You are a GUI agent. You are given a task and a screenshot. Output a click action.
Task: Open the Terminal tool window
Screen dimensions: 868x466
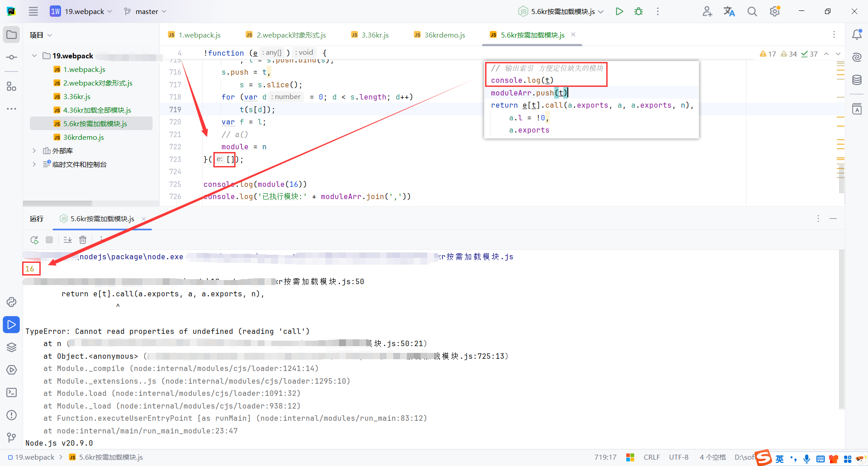click(x=11, y=392)
